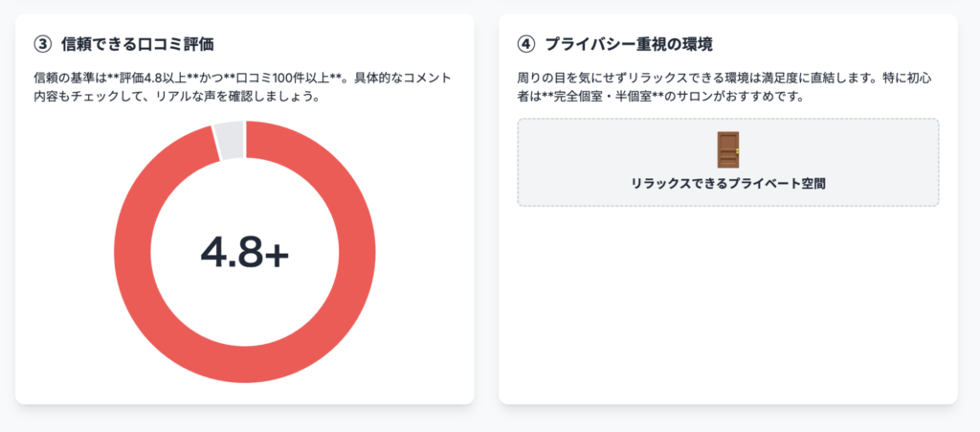Screen dimensions: 980x432
Task: Click the brown door emoji icon
Action: tap(727, 149)
